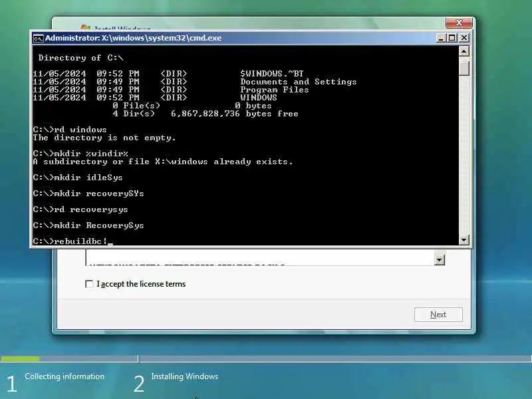
Task: Click 'already exists' error message line
Action: [x=162, y=162]
